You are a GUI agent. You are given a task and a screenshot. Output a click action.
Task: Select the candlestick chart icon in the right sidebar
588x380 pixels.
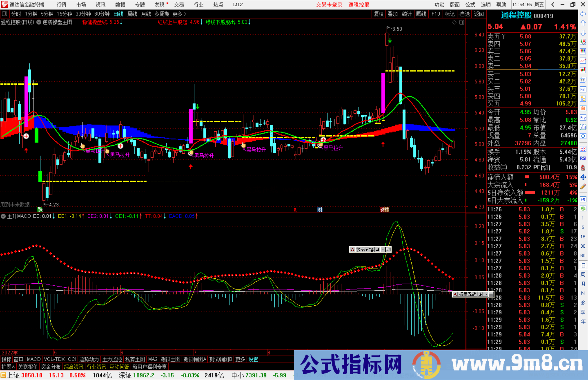pos(583,70)
